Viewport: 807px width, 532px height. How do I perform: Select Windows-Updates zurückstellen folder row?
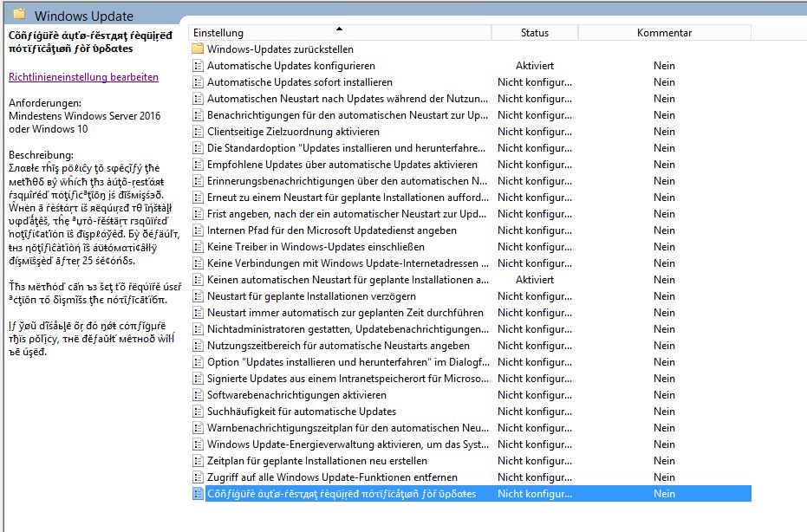click(x=281, y=49)
